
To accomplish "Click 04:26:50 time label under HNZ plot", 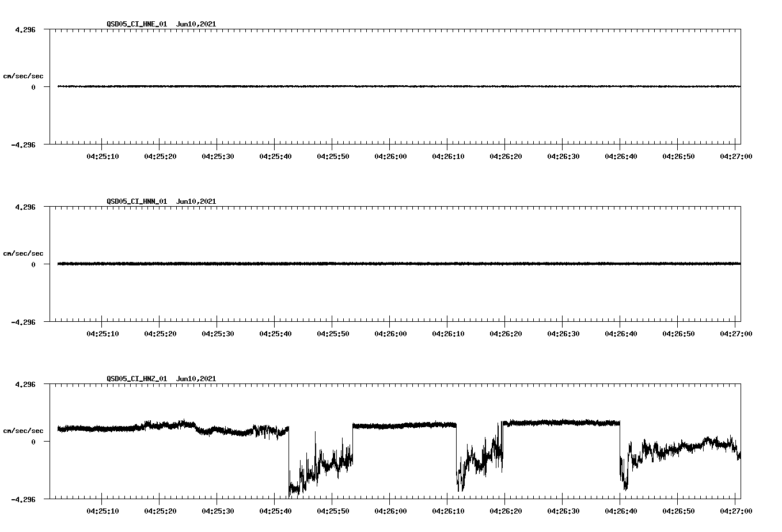I will tap(678, 511).
